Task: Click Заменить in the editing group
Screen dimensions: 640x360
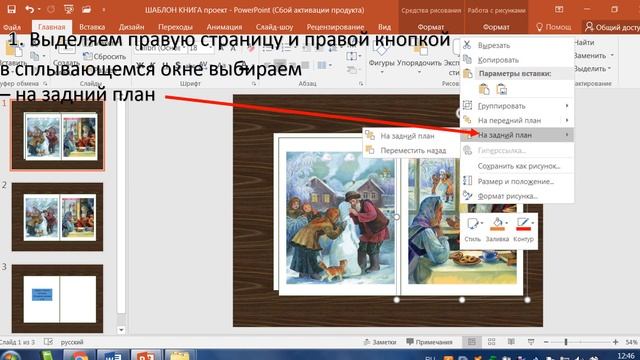Action: coord(592,56)
